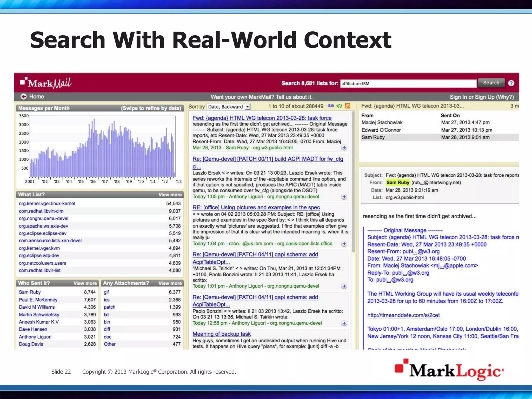Click the Home link
This screenshot has height=399, width=532.
click(x=36, y=97)
